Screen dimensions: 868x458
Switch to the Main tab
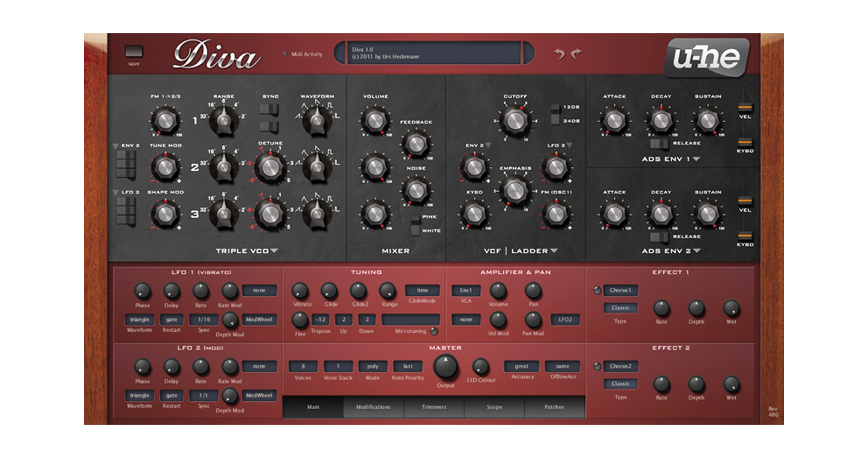313,407
